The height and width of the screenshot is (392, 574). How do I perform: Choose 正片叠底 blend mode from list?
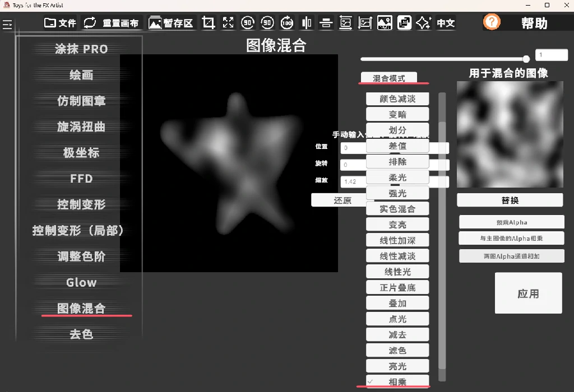pyautogui.click(x=397, y=288)
